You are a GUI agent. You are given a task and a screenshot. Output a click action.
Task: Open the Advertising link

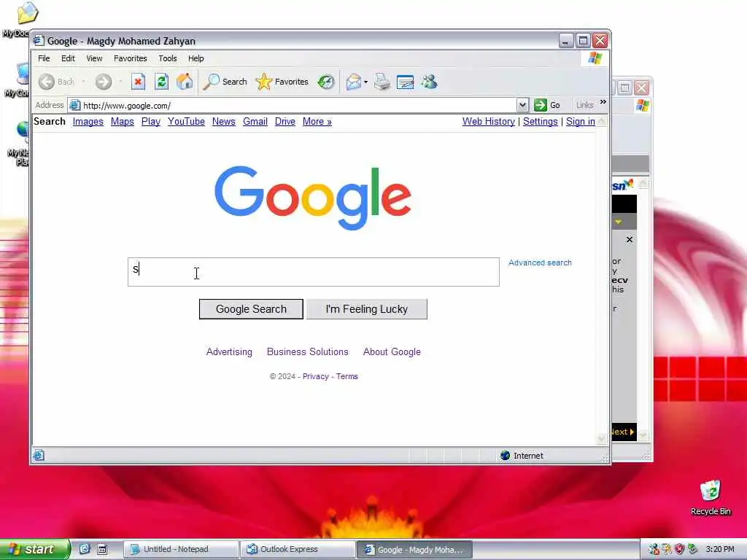click(x=229, y=352)
